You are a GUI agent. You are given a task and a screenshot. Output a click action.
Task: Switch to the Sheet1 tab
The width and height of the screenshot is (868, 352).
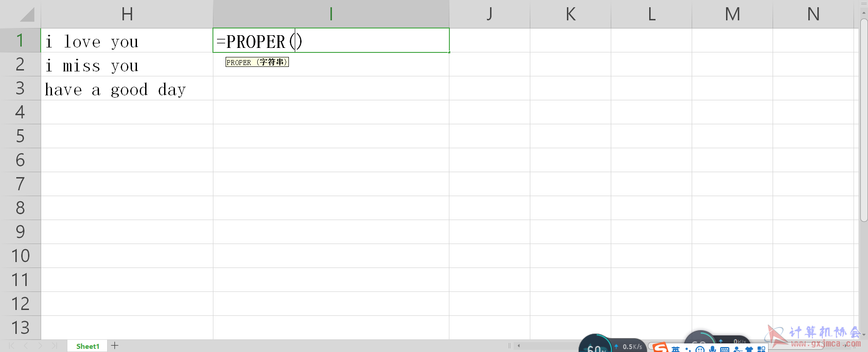tap(88, 346)
